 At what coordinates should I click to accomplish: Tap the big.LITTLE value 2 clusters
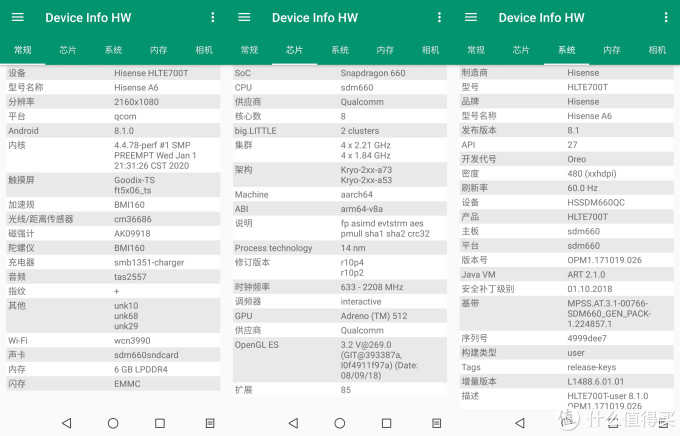[360, 131]
